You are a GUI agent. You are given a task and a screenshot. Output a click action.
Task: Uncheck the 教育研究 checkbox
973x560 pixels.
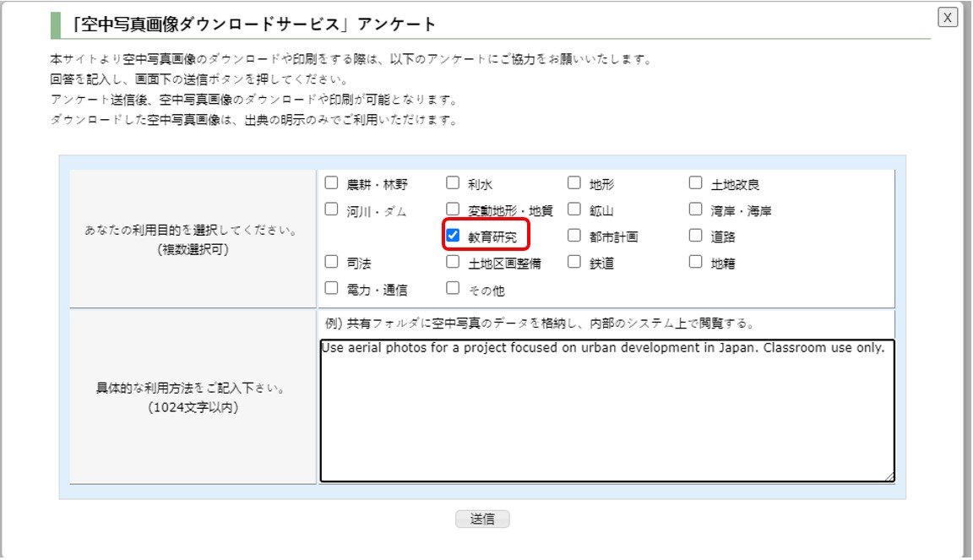point(452,236)
